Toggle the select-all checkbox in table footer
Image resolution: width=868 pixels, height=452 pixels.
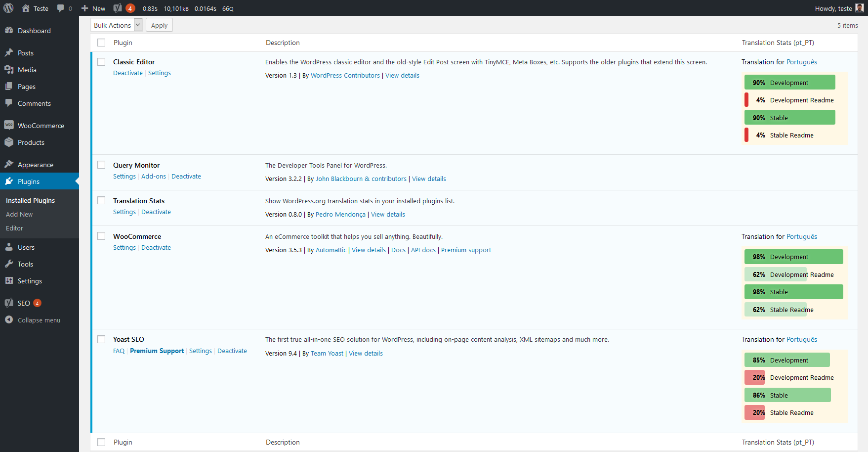pos(101,442)
